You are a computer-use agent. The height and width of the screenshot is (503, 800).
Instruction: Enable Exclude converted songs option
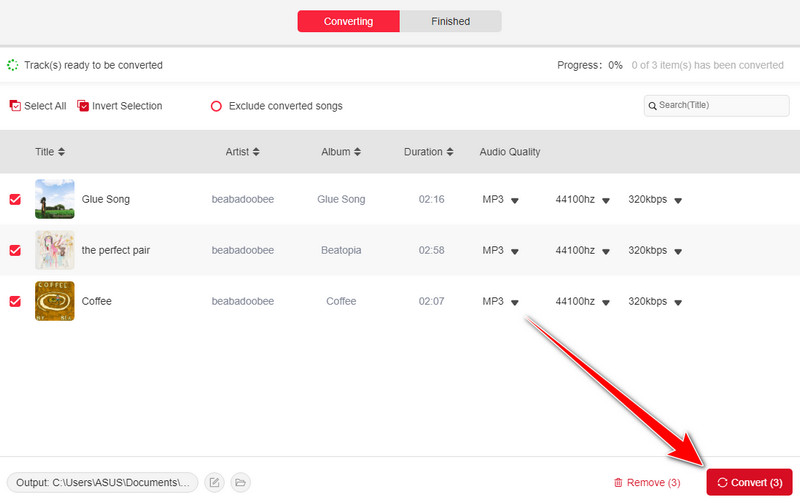coord(216,106)
